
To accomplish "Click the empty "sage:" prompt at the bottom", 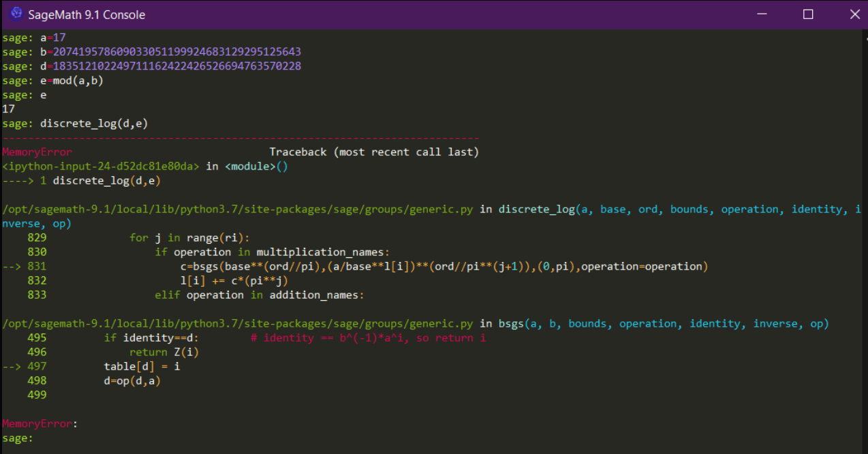I will [18, 438].
